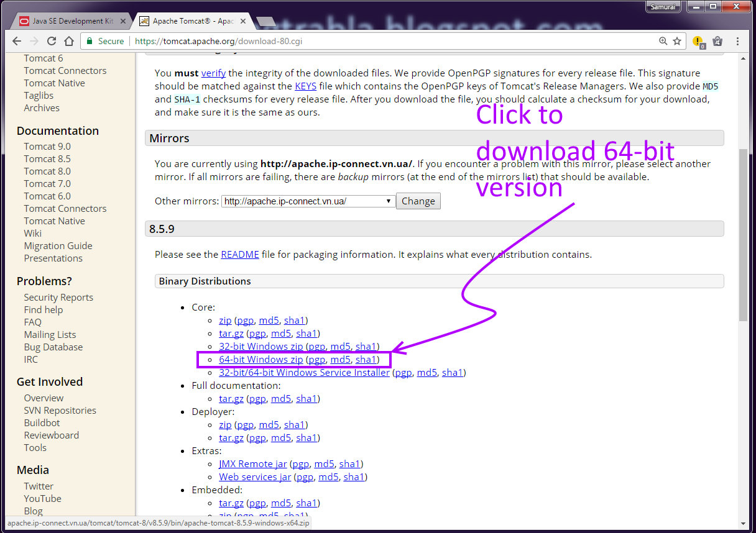Click the browser forward arrow
Viewport: 756px width, 533px height.
click(34, 41)
